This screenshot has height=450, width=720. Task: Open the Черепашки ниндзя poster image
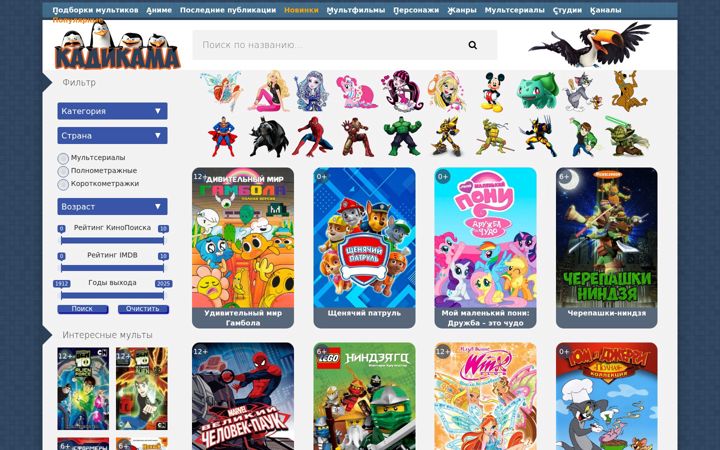tap(607, 237)
